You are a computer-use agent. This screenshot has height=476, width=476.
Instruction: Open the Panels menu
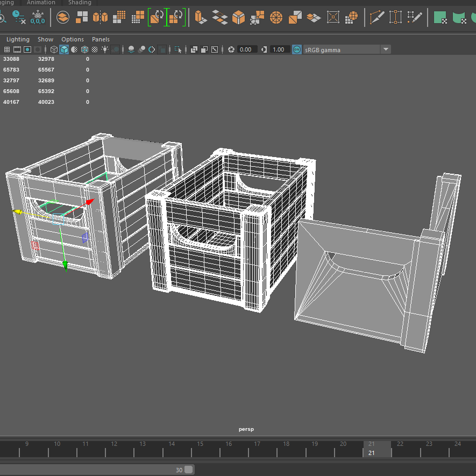point(101,39)
